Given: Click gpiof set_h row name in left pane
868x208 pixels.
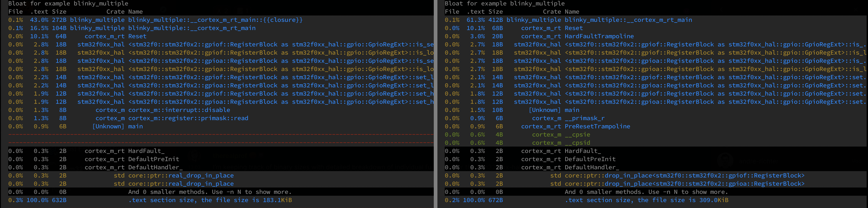Looking at the screenshot, I should pyautogui.click(x=281, y=93).
